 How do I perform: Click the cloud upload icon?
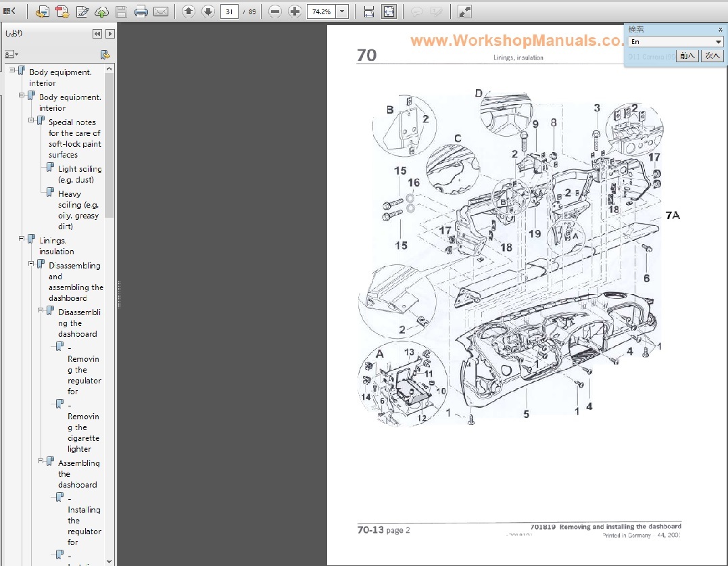pyautogui.click(x=101, y=11)
